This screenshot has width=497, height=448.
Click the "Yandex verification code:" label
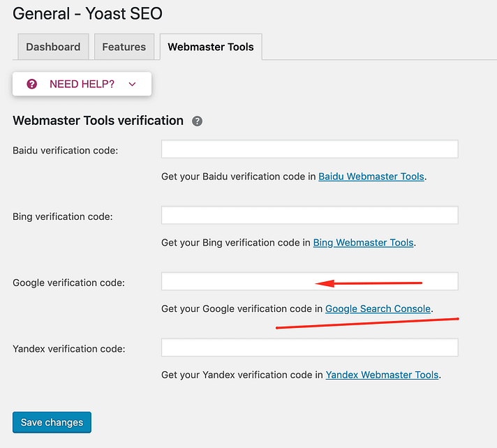pos(68,349)
